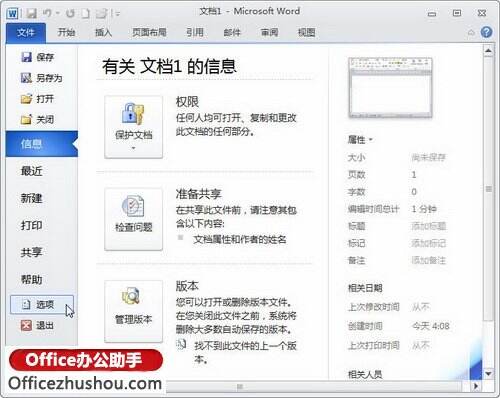This screenshot has height=398, width=500.
Task: Choose 另存为 in the backstage menu
Action: click(x=42, y=78)
